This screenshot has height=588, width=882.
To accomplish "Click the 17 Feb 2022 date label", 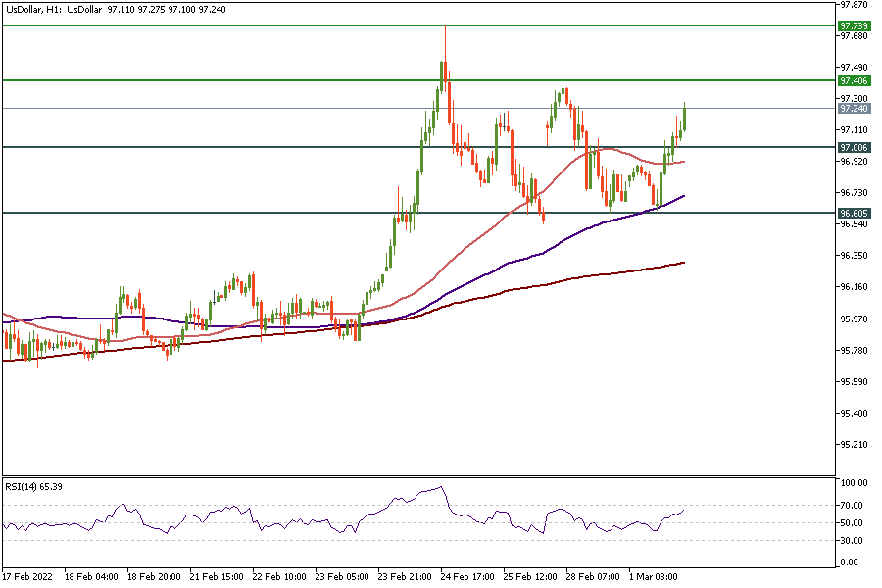I will click(x=29, y=576).
